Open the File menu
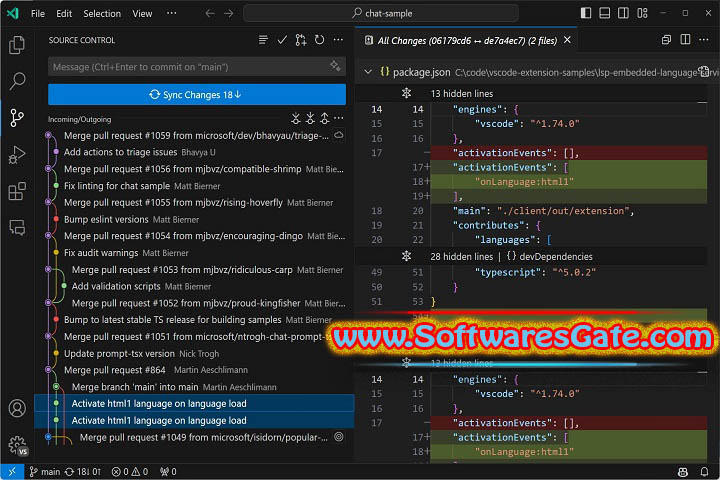 point(38,14)
